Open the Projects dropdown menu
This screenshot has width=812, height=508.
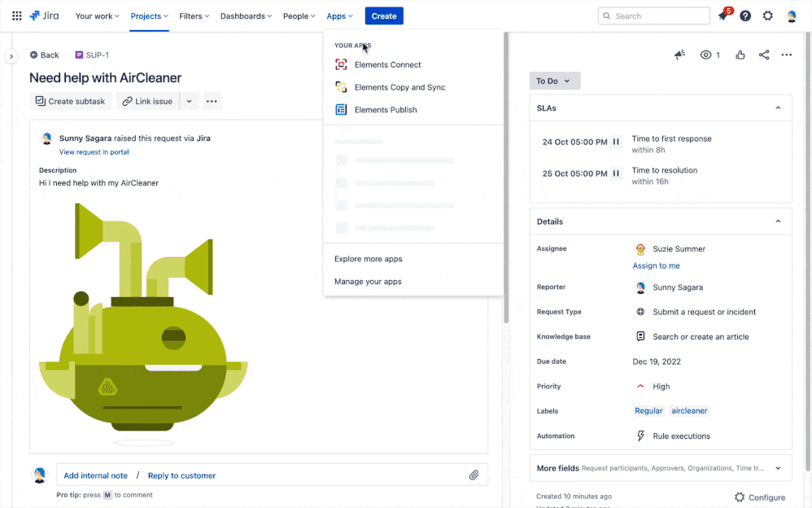tap(149, 16)
